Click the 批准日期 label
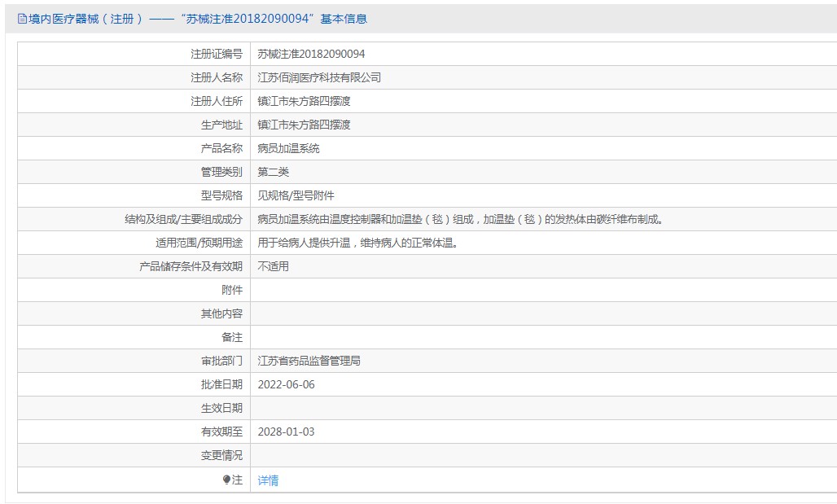837x504 pixels. coord(221,384)
